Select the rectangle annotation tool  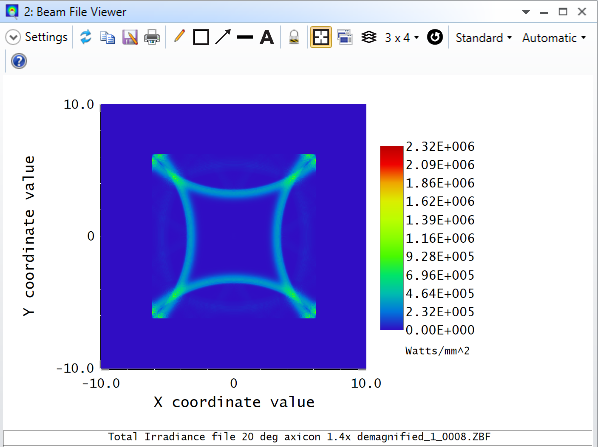(x=201, y=37)
